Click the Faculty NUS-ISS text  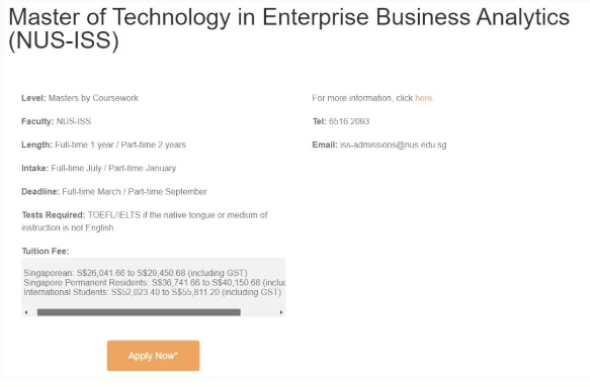tap(56, 121)
